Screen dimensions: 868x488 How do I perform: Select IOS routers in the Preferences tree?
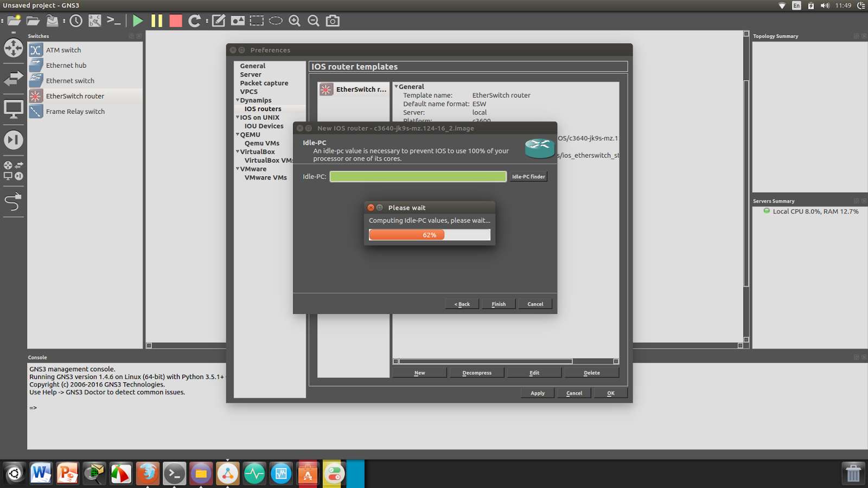pyautogui.click(x=263, y=109)
